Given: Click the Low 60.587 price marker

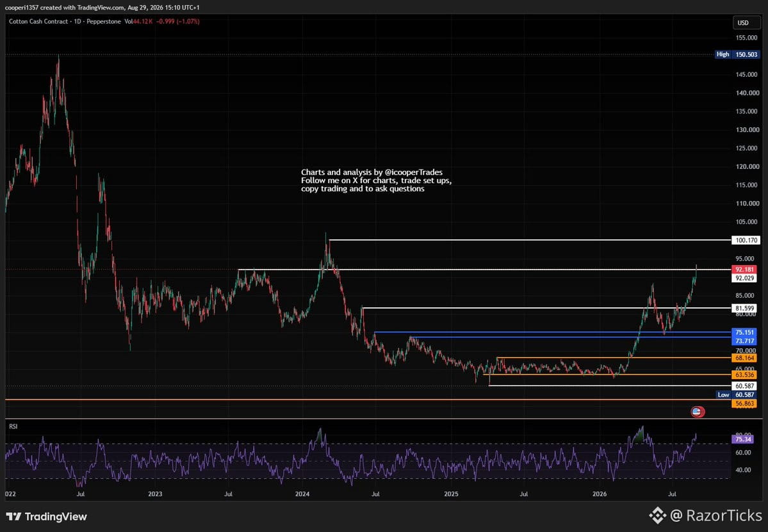Looking at the screenshot, I should [x=737, y=395].
